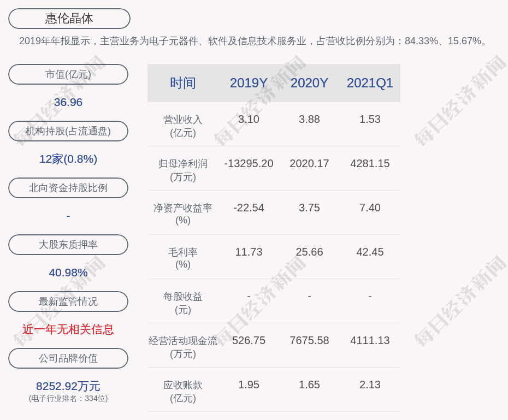Screen dimensions: 508x420
Task: Click the 净资产收益率(%) row label
Action: point(183,214)
